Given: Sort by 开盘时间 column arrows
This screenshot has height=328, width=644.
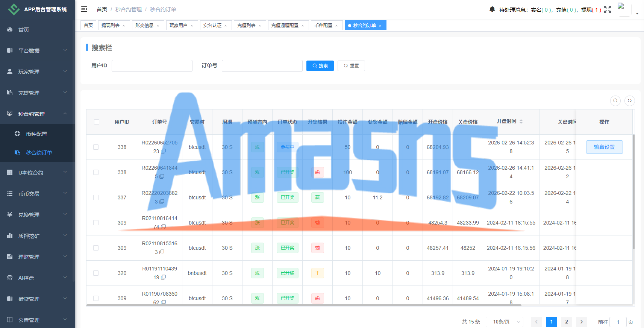Looking at the screenshot, I should [521, 121].
